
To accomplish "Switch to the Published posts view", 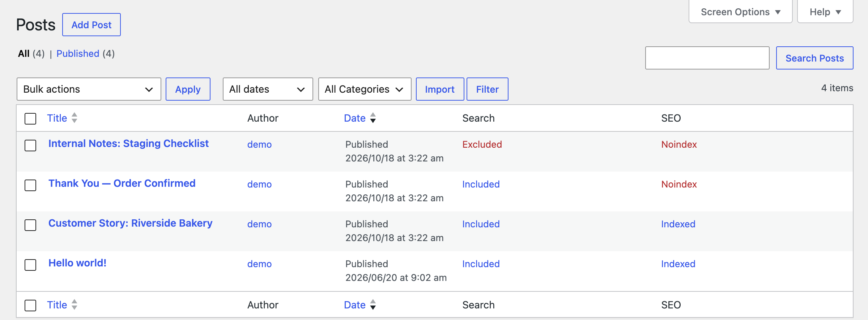I will (78, 54).
